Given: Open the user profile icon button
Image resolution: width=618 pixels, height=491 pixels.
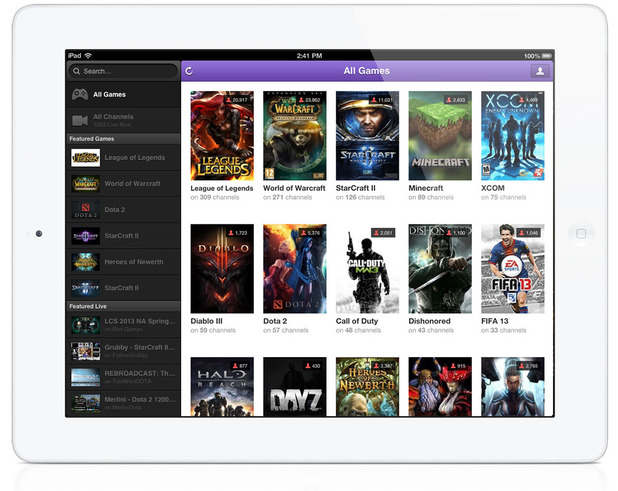Looking at the screenshot, I should pyautogui.click(x=540, y=71).
